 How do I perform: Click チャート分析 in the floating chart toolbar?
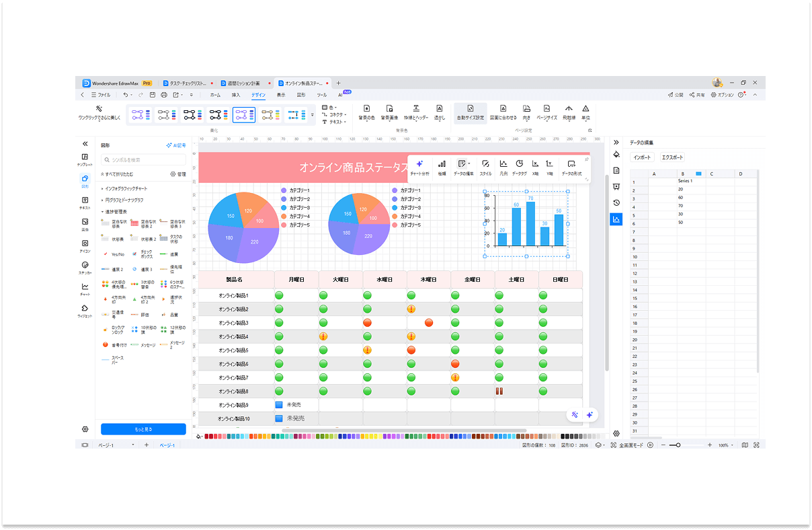point(419,167)
